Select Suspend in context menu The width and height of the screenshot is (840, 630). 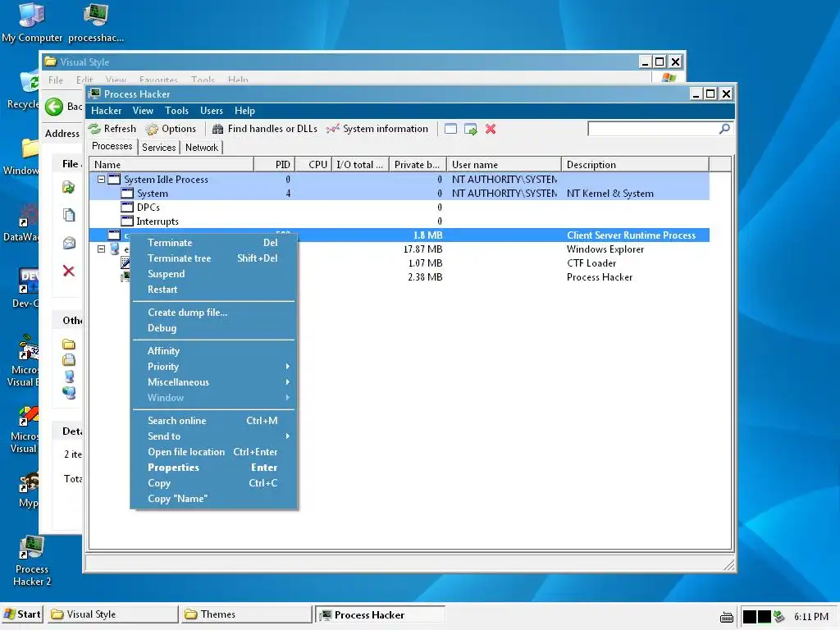click(x=213, y=274)
